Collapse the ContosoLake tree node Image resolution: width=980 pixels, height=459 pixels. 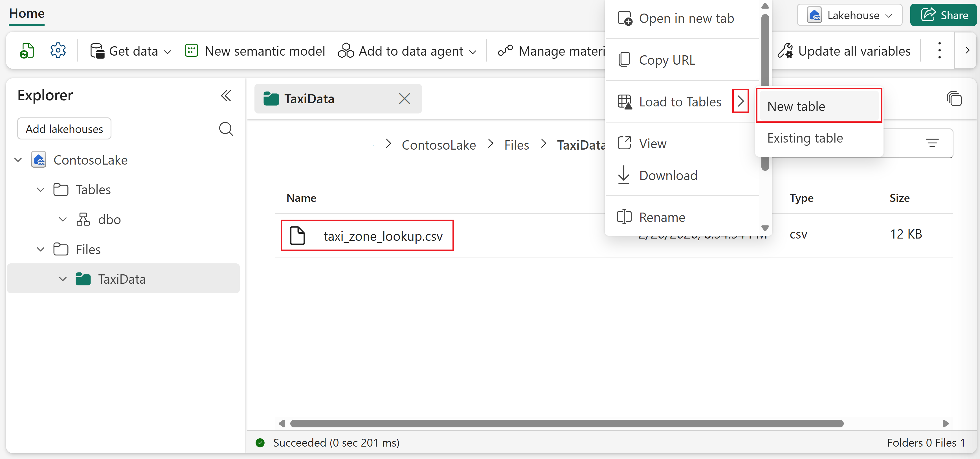pos(18,160)
